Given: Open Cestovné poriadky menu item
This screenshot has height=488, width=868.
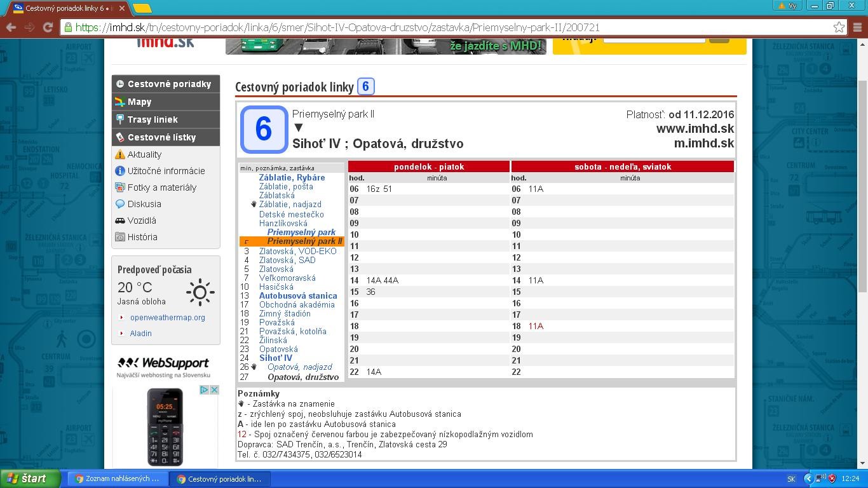Looking at the screenshot, I should click(x=168, y=84).
